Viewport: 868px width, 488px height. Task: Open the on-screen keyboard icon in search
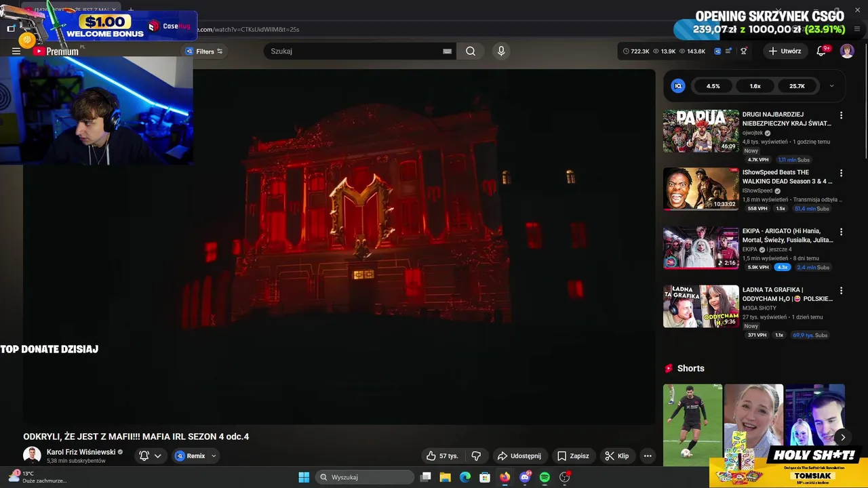point(447,51)
